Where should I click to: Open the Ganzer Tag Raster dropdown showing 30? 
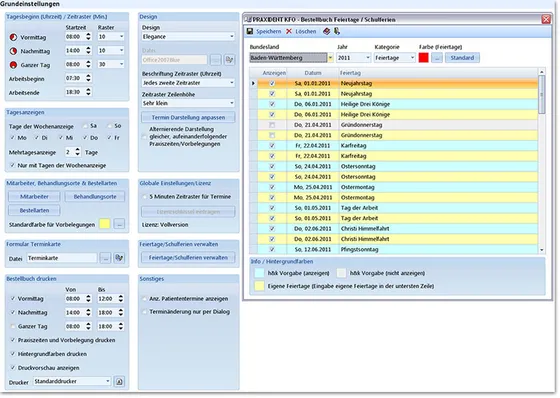[121, 64]
